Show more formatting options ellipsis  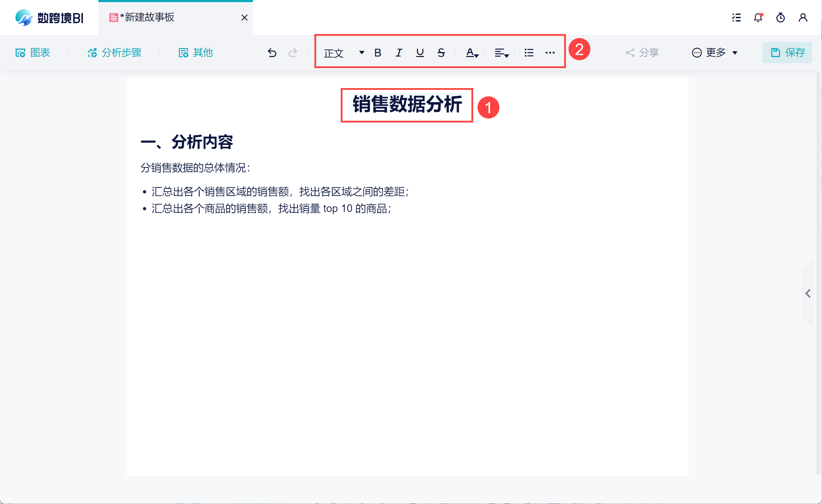[x=550, y=53]
